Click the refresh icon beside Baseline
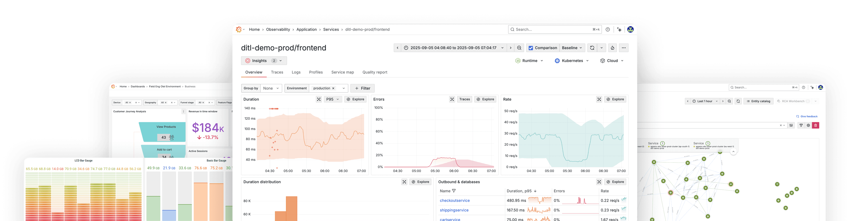The image size is (868, 221). (x=592, y=48)
